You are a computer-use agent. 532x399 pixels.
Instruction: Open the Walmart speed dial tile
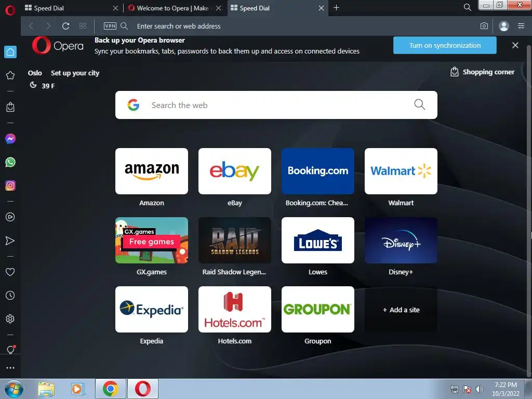[401, 171]
